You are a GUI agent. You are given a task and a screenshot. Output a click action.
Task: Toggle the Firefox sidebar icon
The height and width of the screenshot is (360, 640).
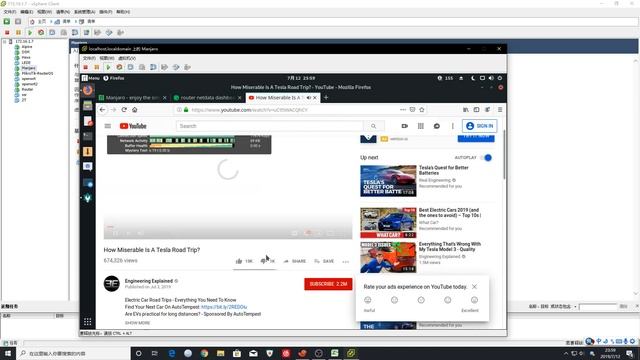476,110
